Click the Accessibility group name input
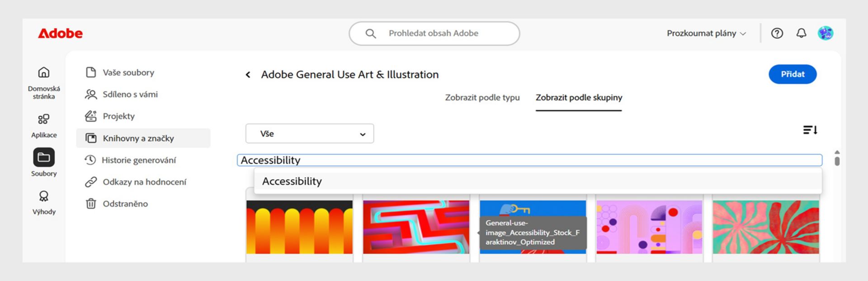Image resolution: width=868 pixels, height=281 pixels. tap(529, 160)
